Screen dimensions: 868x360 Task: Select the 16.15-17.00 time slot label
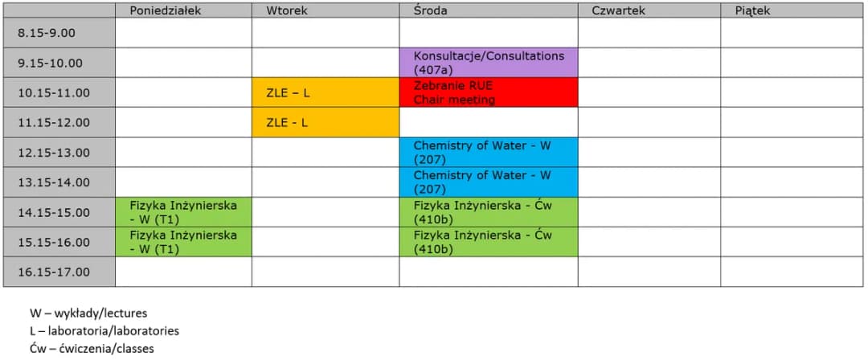pyautogui.click(x=54, y=272)
